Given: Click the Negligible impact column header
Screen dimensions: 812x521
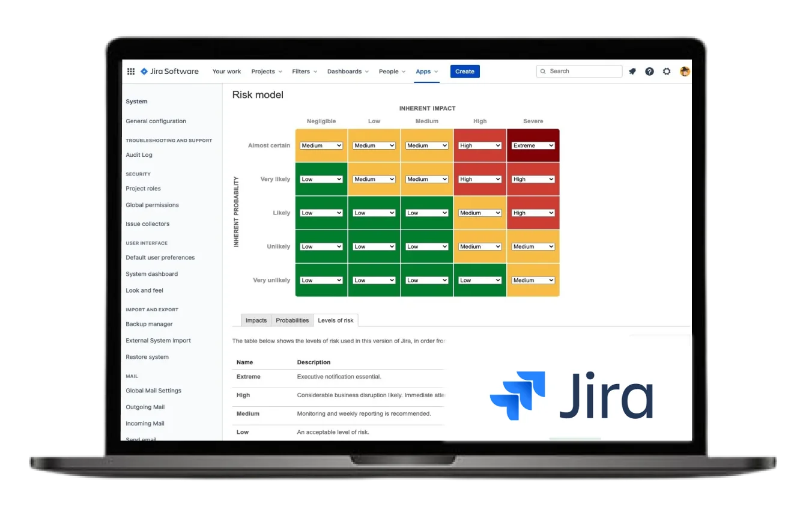Looking at the screenshot, I should coord(321,121).
